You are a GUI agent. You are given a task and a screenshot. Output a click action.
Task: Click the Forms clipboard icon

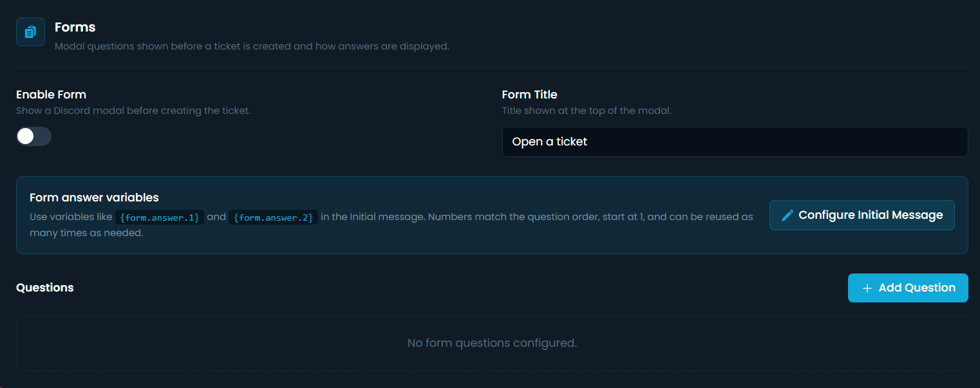click(x=30, y=32)
